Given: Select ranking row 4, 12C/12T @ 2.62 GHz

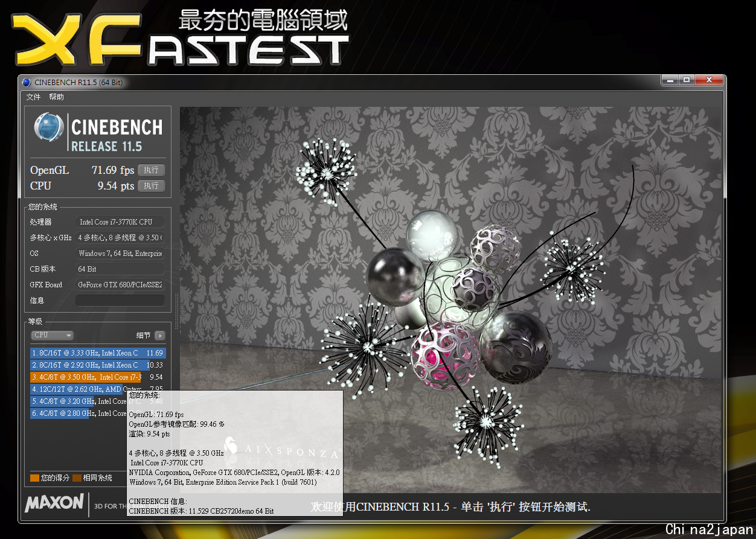Looking at the screenshot, I should [98, 388].
